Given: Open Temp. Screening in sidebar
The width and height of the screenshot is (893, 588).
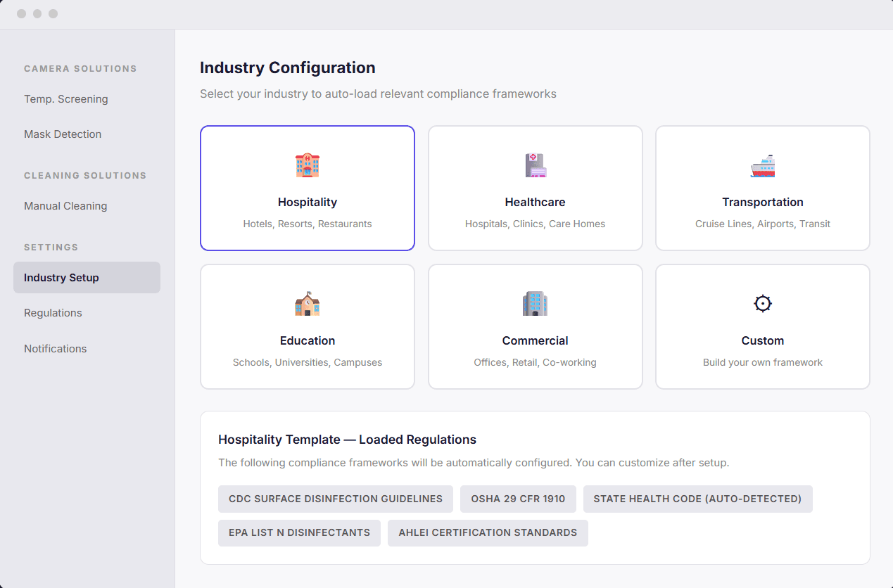Looking at the screenshot, I should (66, 99).
